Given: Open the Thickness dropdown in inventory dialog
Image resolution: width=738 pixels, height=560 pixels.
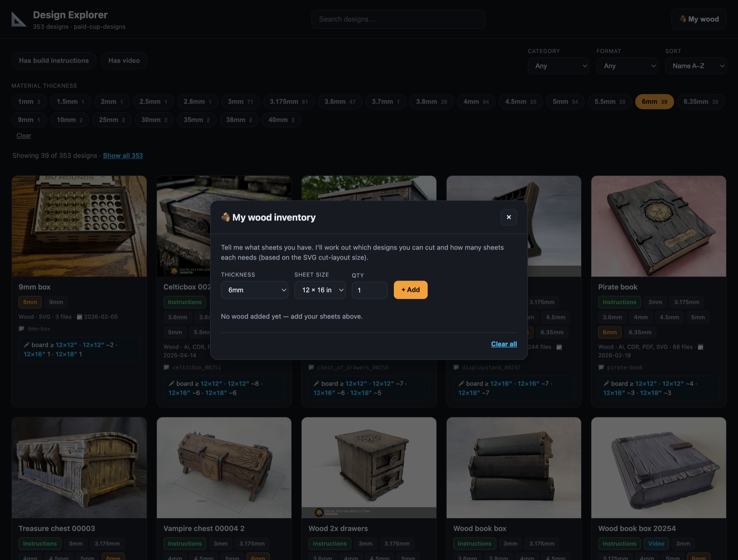Looking at the screenshot, I should (x=254, y=290).
